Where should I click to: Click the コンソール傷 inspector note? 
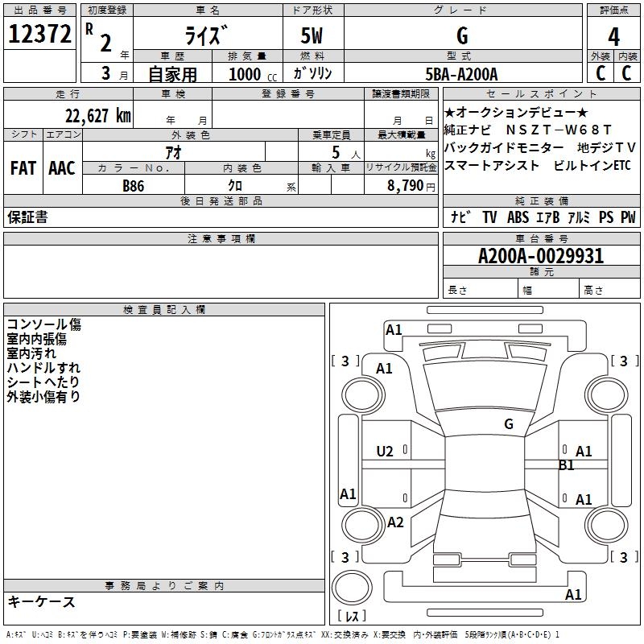pos(43,324)
